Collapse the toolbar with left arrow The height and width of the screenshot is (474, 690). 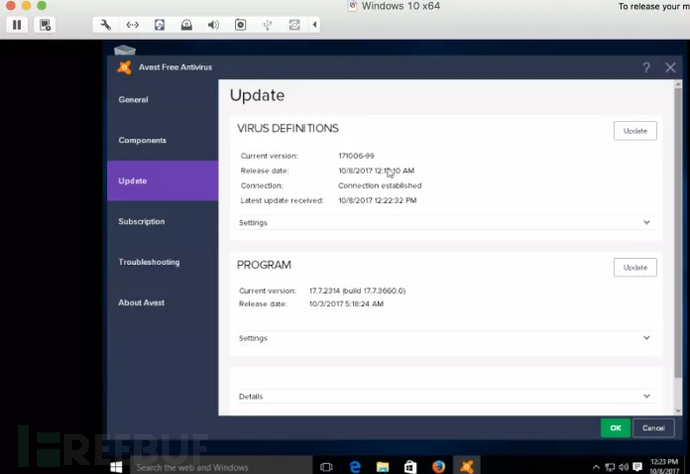314,25
